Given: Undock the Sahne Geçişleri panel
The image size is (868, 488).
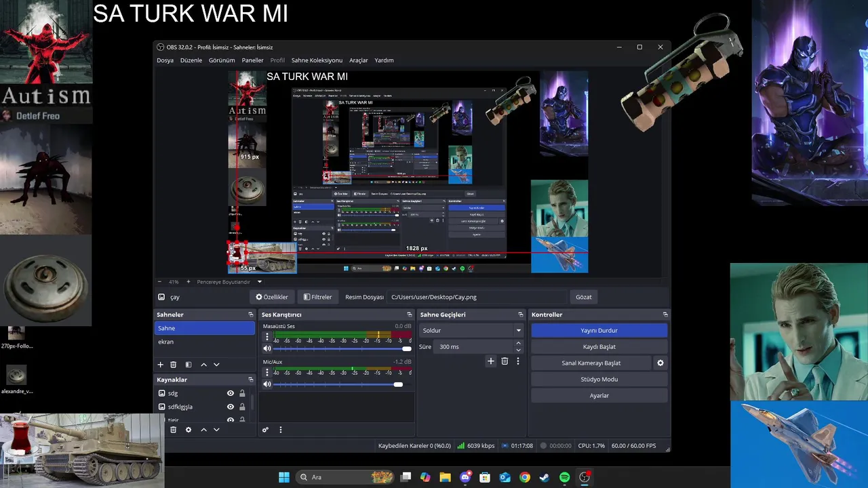Looking at the screenshot, I should 521,314.
